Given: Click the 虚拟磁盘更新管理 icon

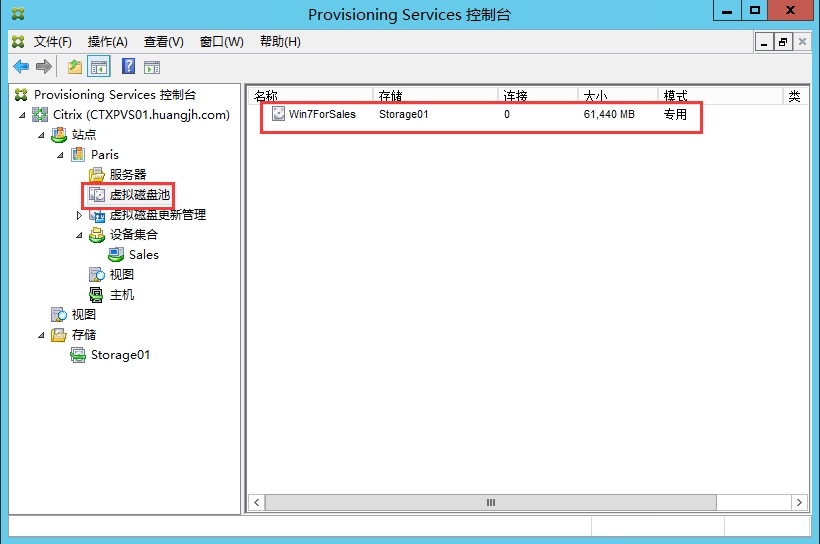Looking at the screenshot, I should (97, 214).
